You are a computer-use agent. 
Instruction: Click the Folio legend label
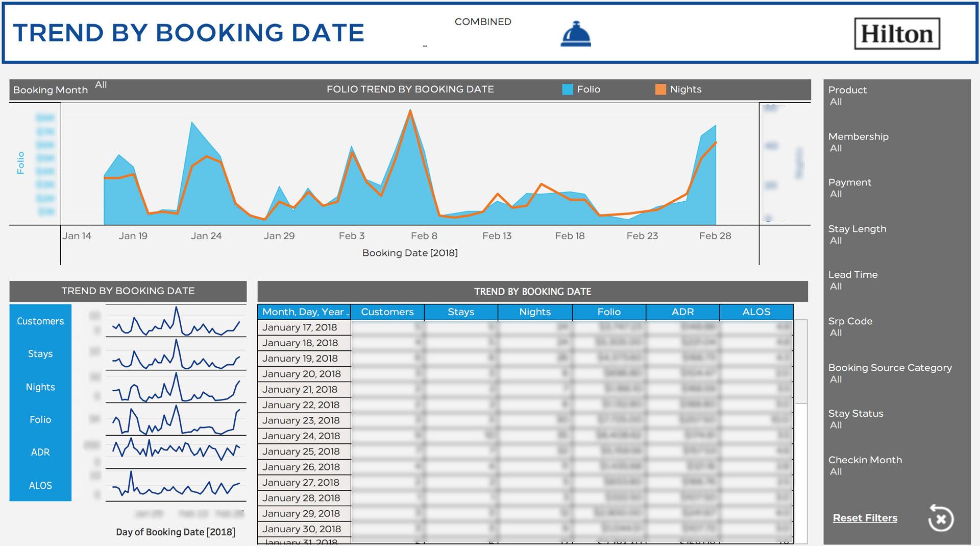[589, 89]
